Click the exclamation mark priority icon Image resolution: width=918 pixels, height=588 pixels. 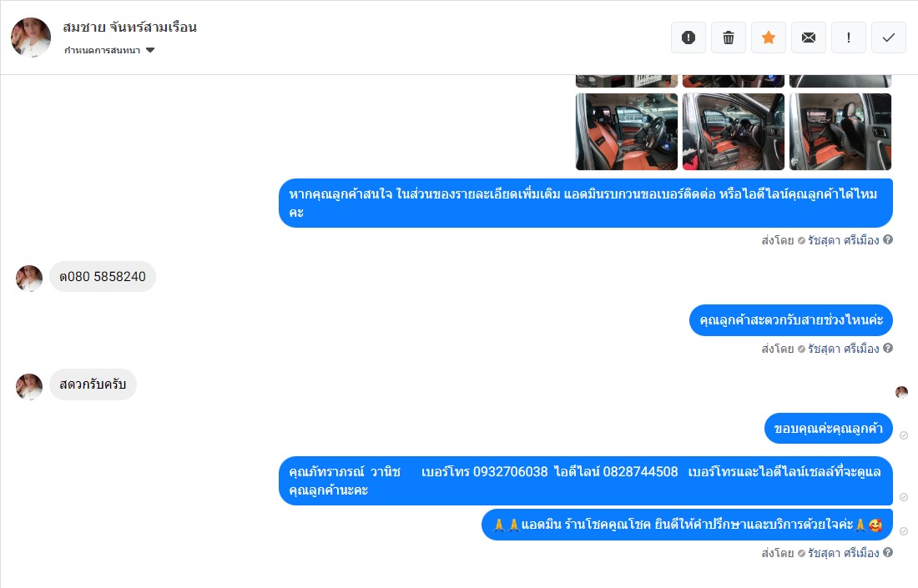click(x=849, y=38)
